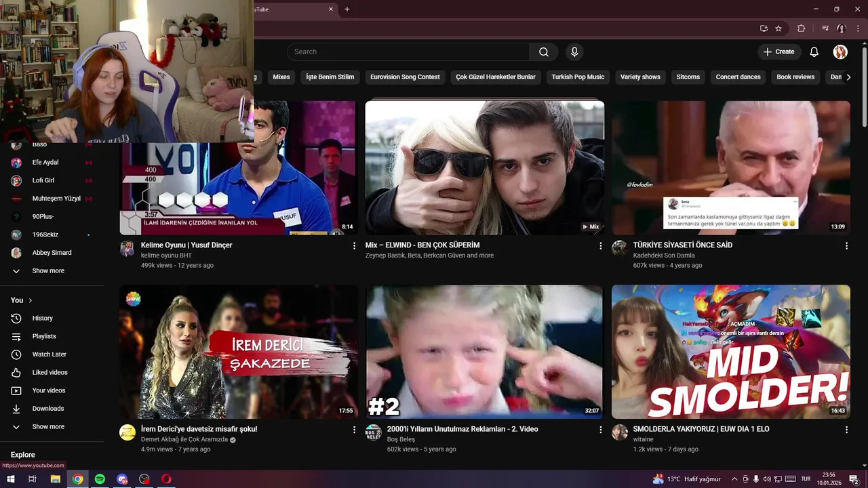Open the Lofi Girl subscription

point(53,180)
